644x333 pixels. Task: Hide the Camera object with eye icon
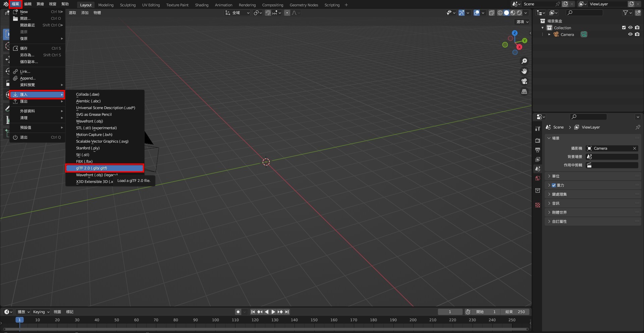[x=630, y=34]
